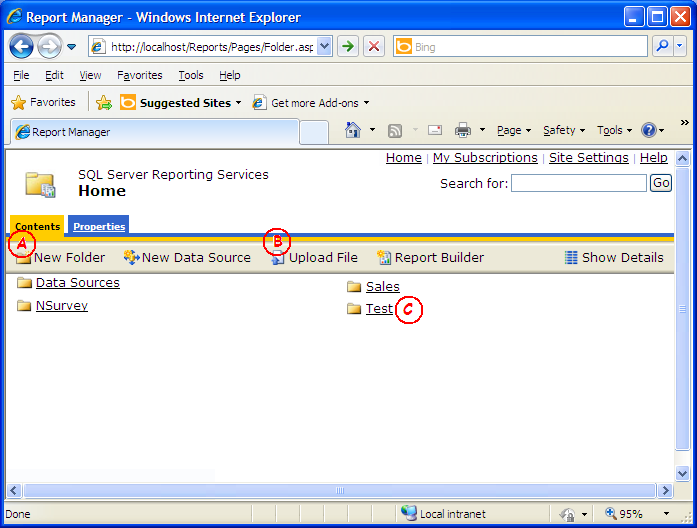
Task: Click Upload File toolbar button
Action: point(315,257)
